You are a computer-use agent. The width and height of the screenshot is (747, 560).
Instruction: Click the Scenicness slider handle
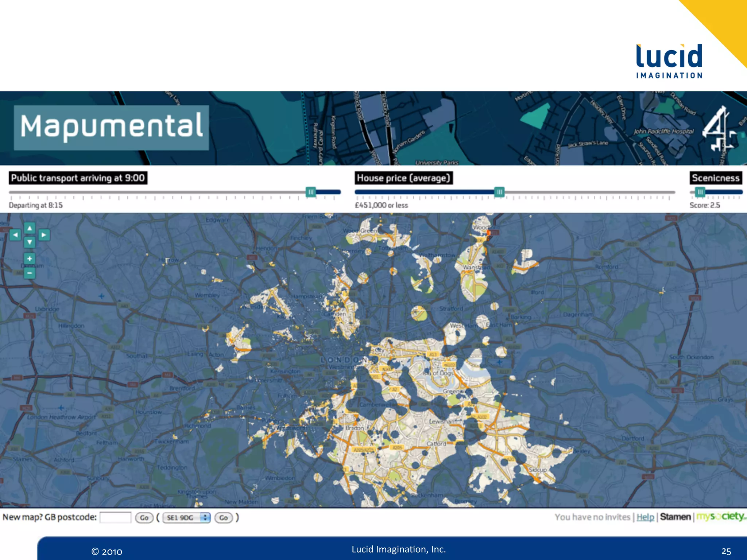(x=700, y=192)
